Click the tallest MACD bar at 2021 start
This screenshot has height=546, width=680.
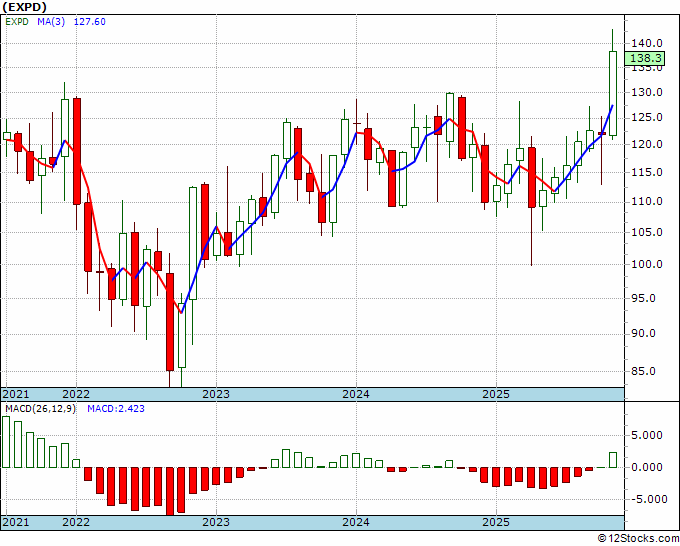pyautogui.click(x=6, y=442)
